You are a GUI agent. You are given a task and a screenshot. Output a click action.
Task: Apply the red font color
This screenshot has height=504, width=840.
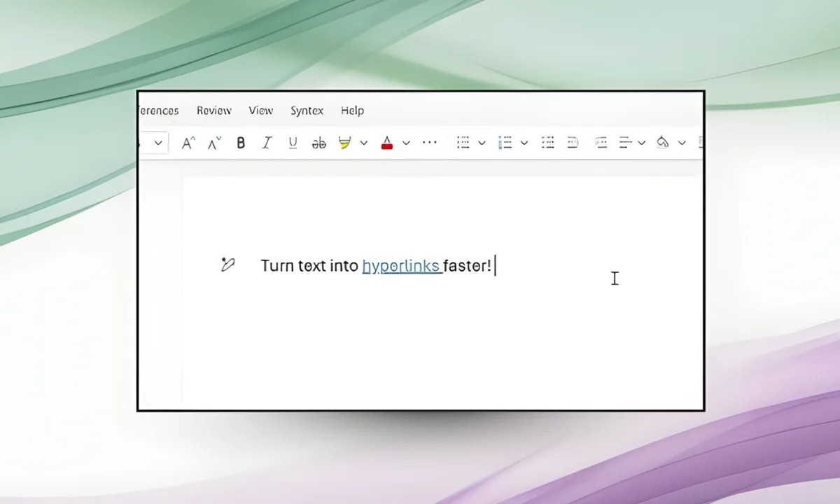386,143
